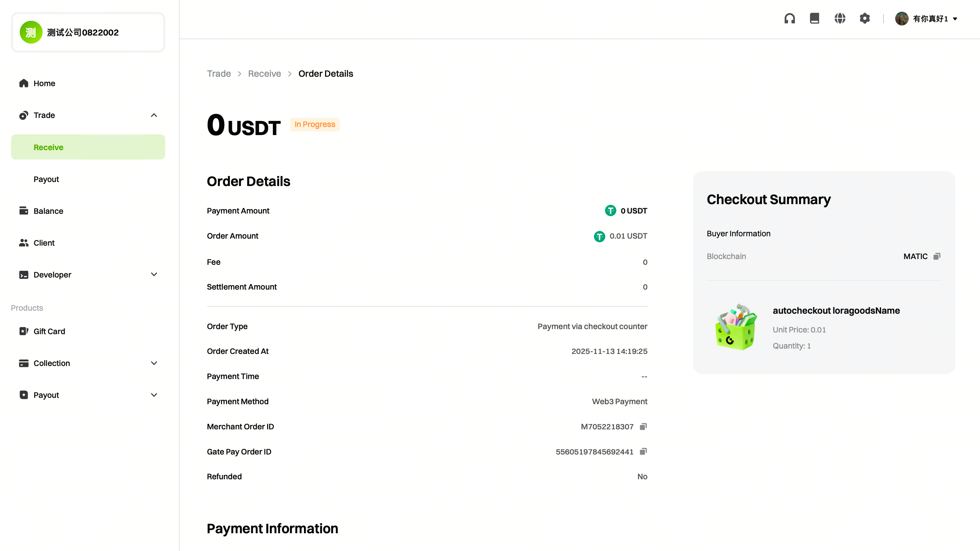Open the documentation book icon
Screen dimensions: 980x551
point(814,18)
